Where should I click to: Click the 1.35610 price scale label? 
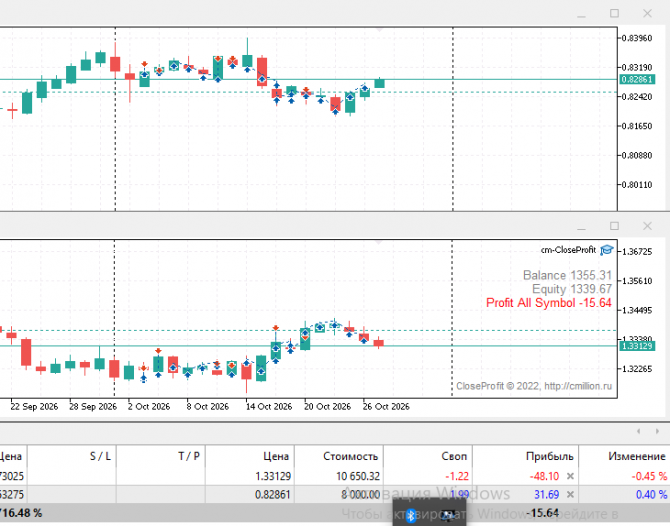coord(637,281)
